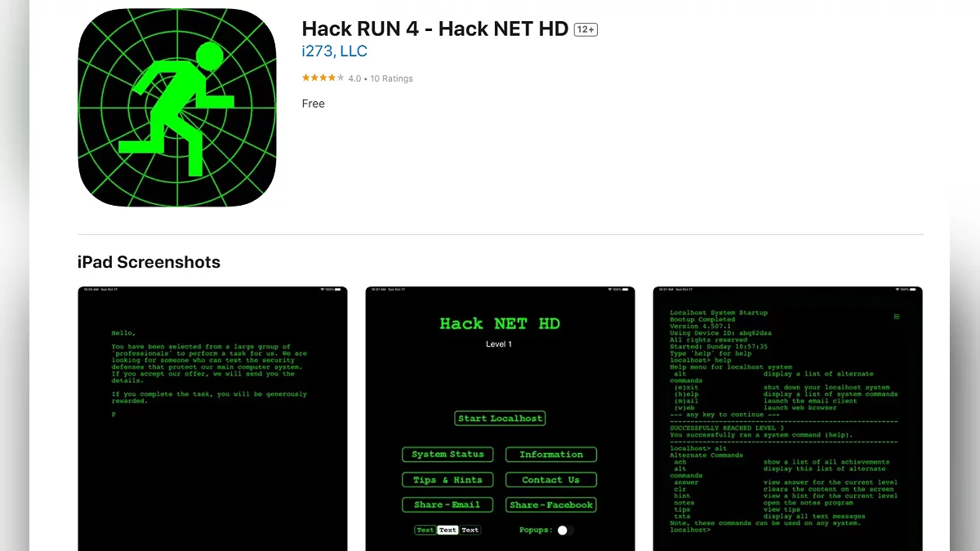This screenshot has height=551, width=980.
Task: Click the Information button
Action: tap(551, 455)
